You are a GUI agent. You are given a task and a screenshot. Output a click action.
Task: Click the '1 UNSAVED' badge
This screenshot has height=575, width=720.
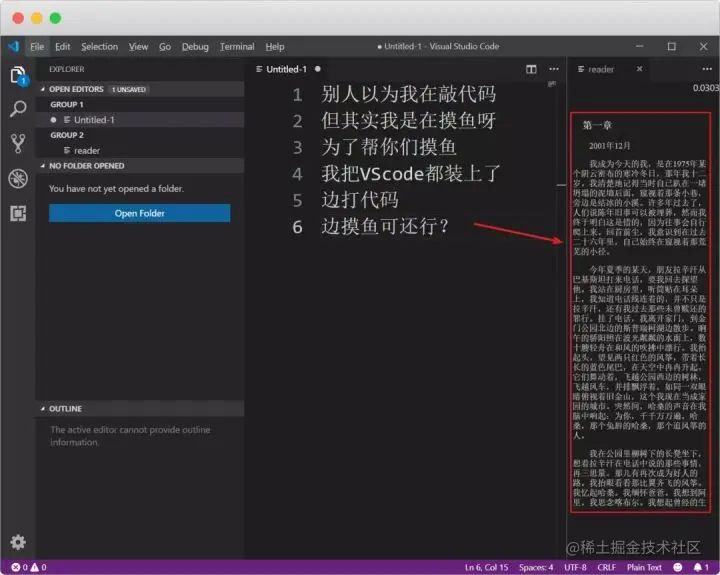(129, 89)
